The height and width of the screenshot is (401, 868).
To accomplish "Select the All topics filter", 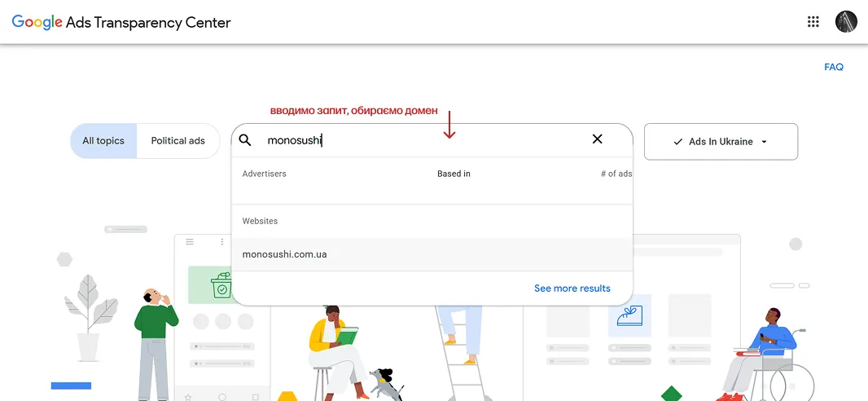I will (x=103, y=141).
